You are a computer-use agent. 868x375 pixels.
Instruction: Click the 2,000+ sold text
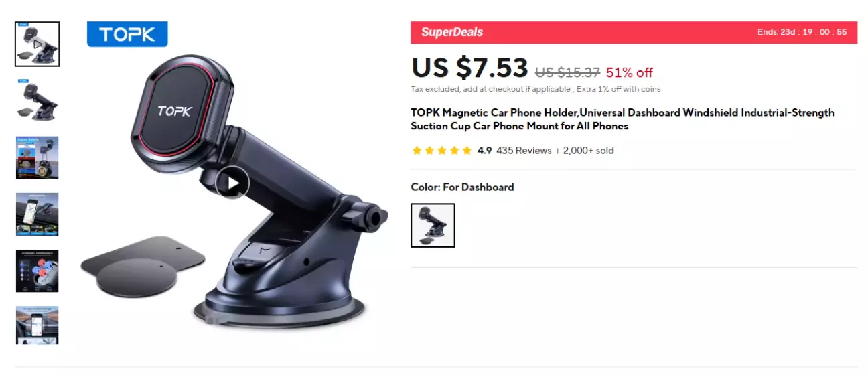pyautogui.click(x=588, y=151)
